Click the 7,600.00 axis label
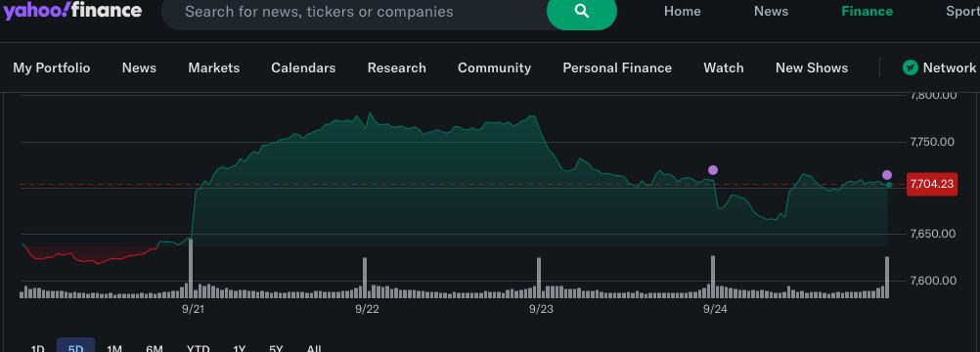Image resolution: width=980 pixels, height=352 pixels. click(x=932, y=280)
